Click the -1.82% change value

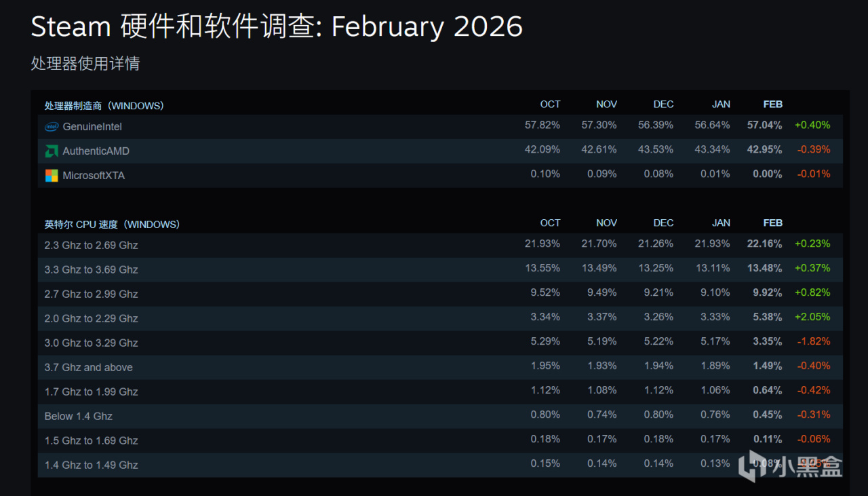tap(812, 341)
